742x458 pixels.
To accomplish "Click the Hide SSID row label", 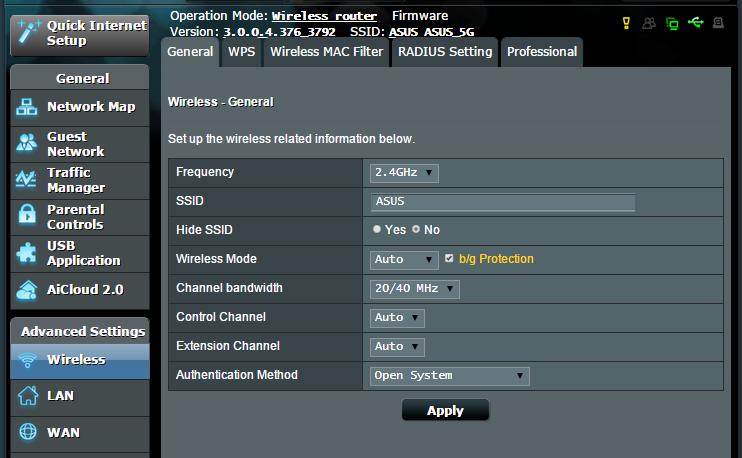I will [x=204, y=230].
